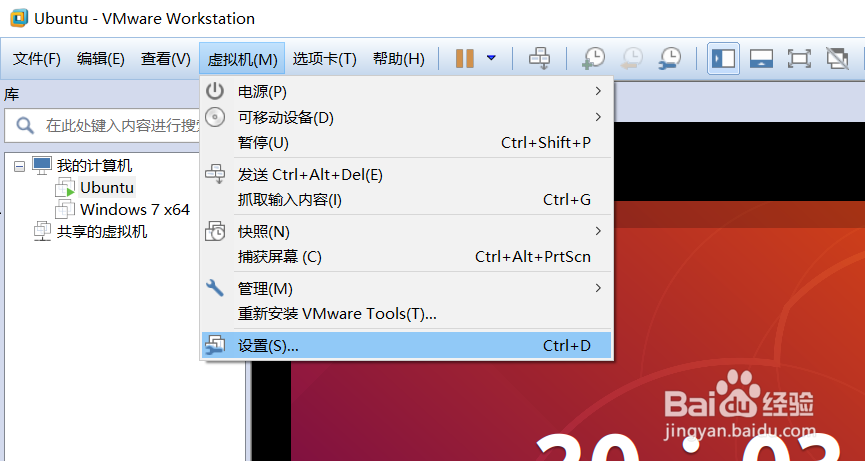
Task: Click the wrench icon beside 管理(M)
Action: (x=215, y=287)
